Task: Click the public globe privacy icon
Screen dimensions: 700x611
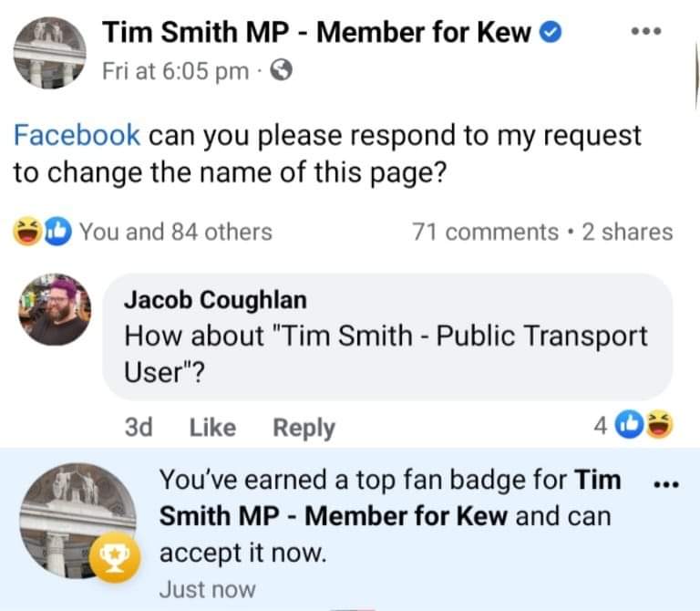Action: pyautogui.click(x=282, y=72)
